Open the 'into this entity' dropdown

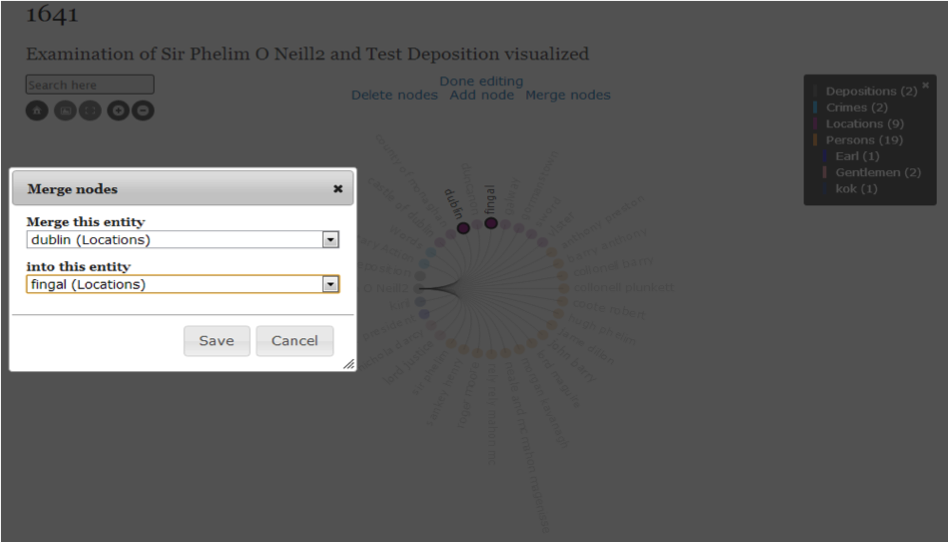330,285
